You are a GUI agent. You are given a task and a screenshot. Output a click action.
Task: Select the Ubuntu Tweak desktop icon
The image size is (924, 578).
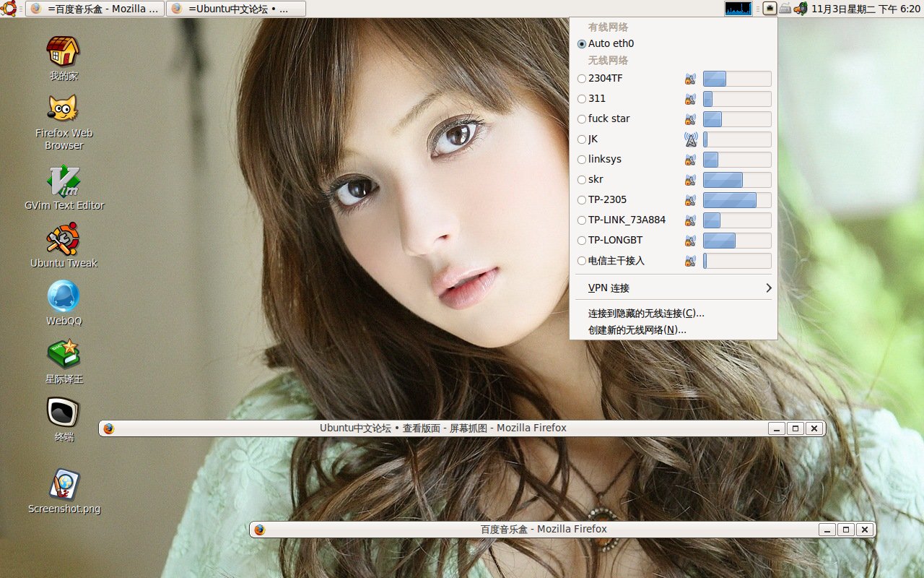pos(64,246)
